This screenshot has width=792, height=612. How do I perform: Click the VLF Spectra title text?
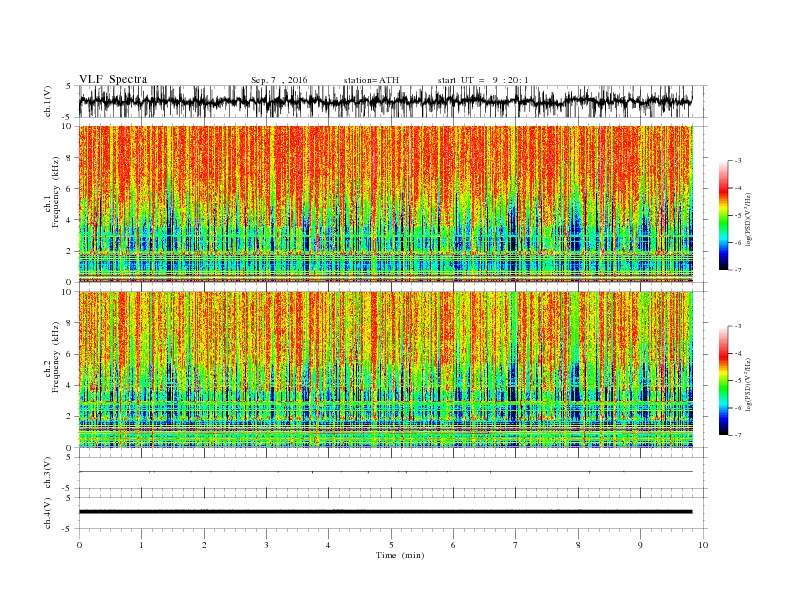coord(113,79)
